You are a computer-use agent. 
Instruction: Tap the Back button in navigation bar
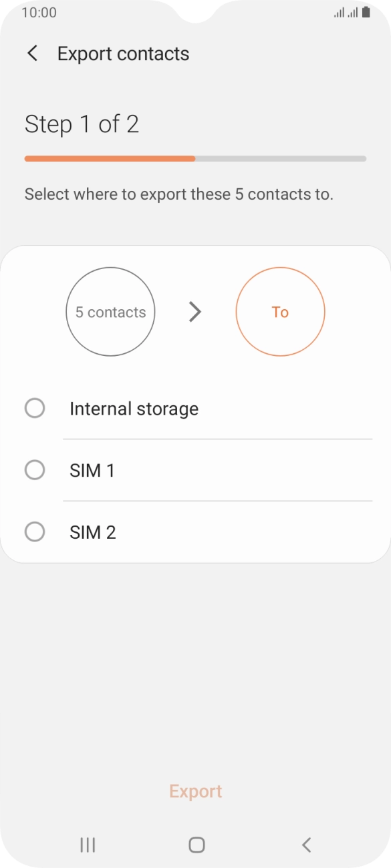(x=306, y=844)
